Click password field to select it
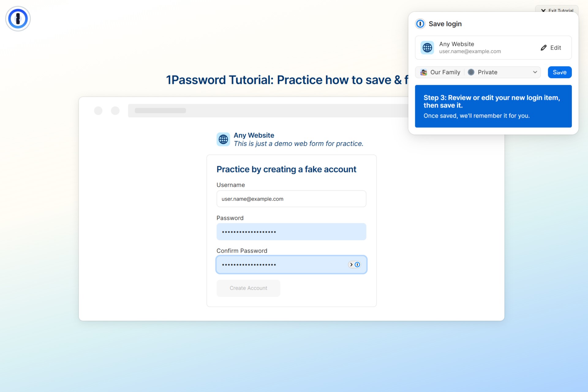The image size is (588, 392). 291,232
